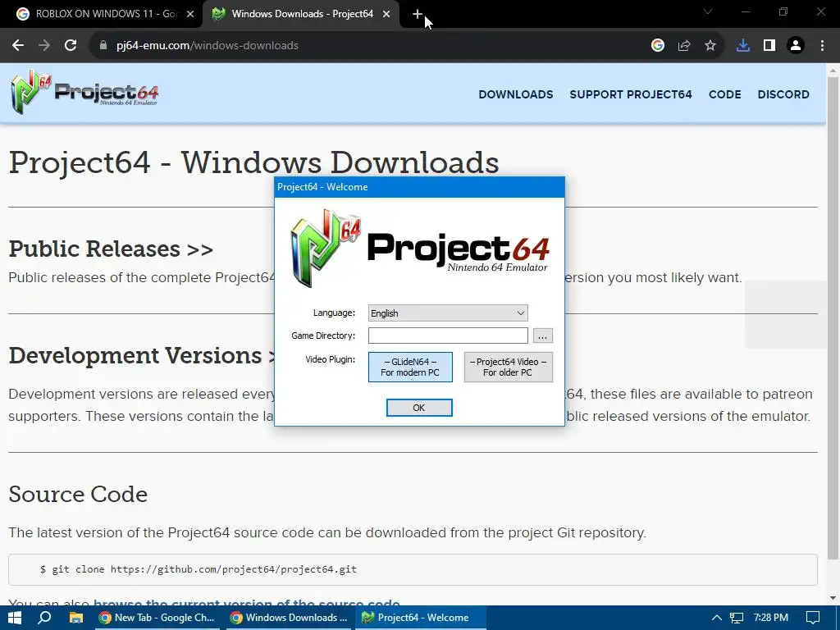The image size is (840, 630).
Task: Share this page via share icon
Action: pos(684,46)
